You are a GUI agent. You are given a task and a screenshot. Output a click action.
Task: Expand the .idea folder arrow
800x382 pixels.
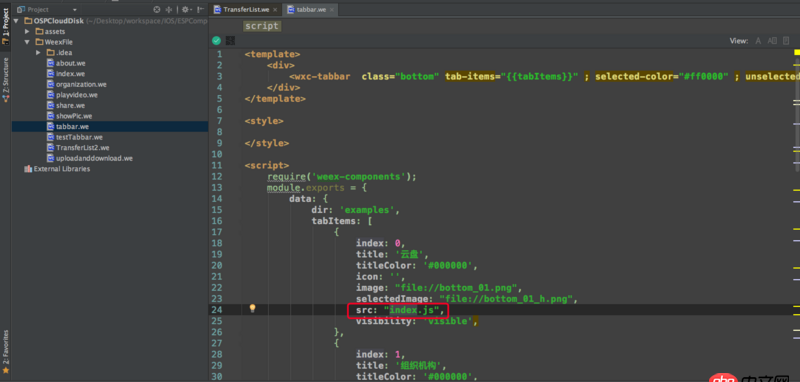pyautogui.click(x=38, y=53)
